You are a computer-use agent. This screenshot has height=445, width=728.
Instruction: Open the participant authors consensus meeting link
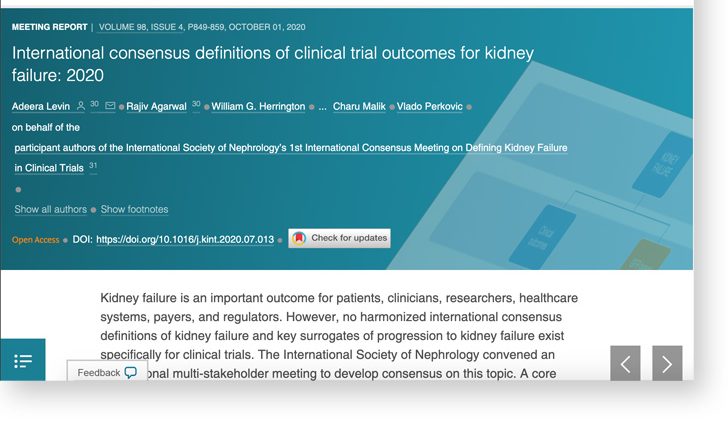290,148
